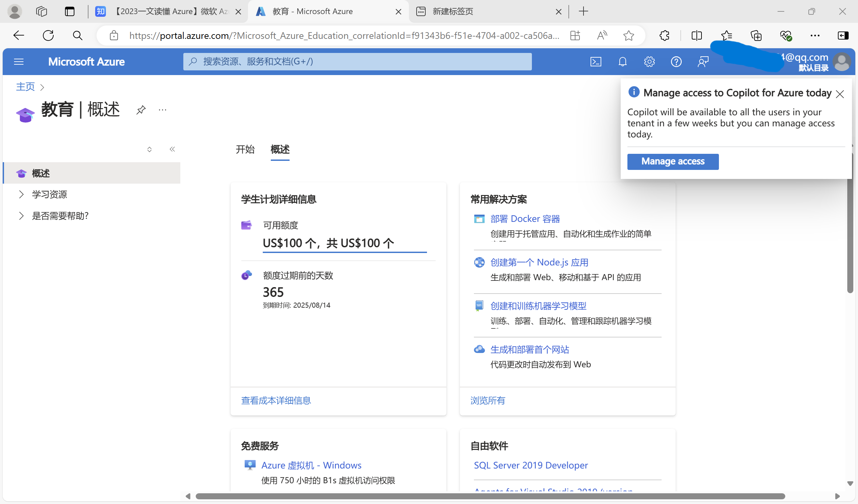Select the 开始 tab
858x504 pixels.
[x=245, y=149]
